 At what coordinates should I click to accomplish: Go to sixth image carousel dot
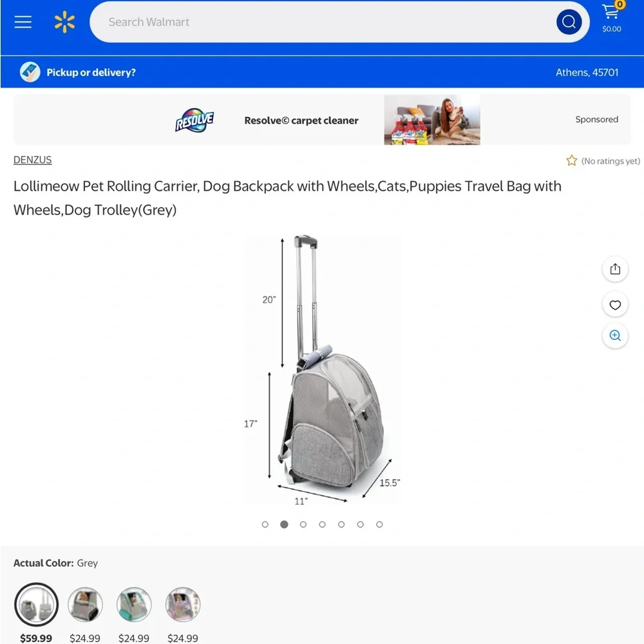coord(360,524)
